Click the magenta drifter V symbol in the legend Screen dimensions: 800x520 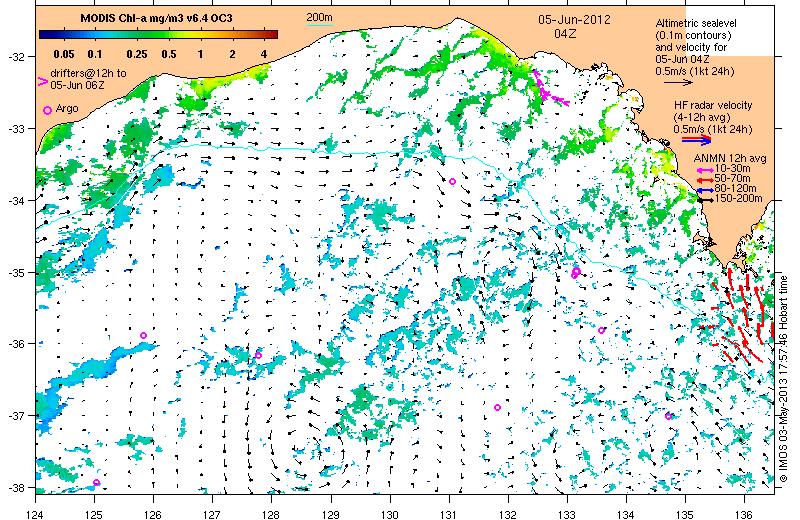click(42, 81)
